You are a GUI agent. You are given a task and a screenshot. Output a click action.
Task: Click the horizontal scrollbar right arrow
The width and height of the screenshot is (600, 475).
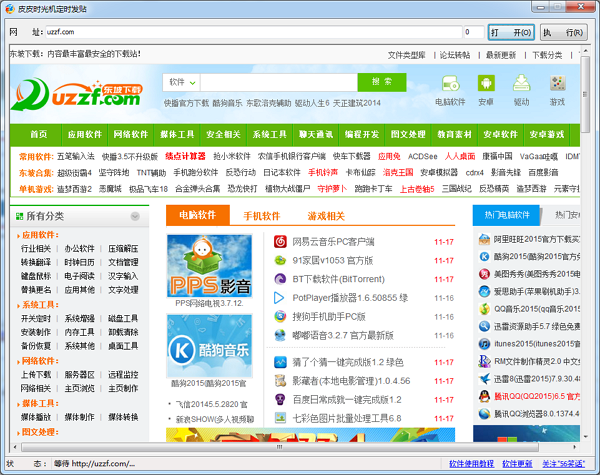pyautogui.click(x=575, y=447)
